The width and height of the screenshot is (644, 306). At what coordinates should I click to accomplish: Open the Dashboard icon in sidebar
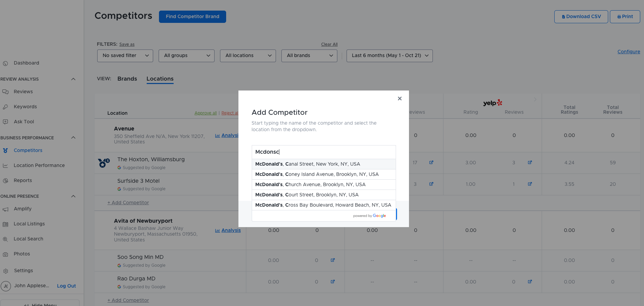[x=5, y=63]
